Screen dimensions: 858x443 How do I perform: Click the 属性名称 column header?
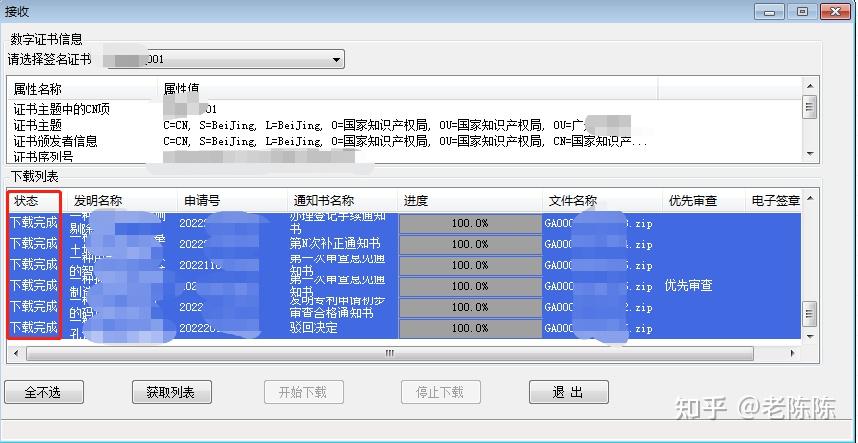pyautogui.click(x=83, y=89)
